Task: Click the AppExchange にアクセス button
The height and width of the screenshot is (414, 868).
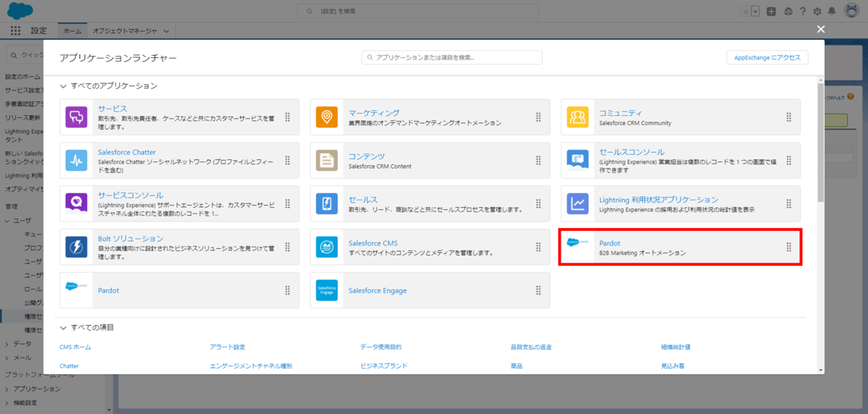Action: click(767, 58)
